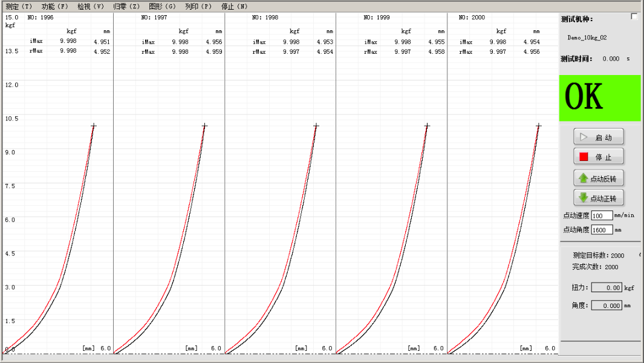Click the peak cross marker on graph NO: 2000
The height and width of the screenshot is (363, 644).
coord(538,126)
